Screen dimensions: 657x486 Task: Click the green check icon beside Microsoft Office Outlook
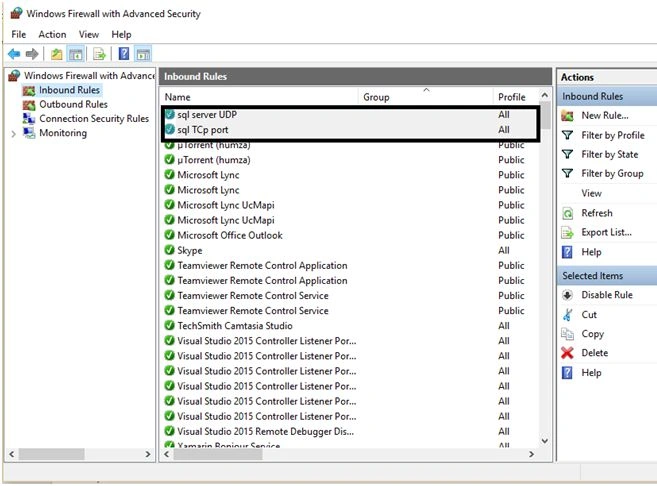point(169,235)
